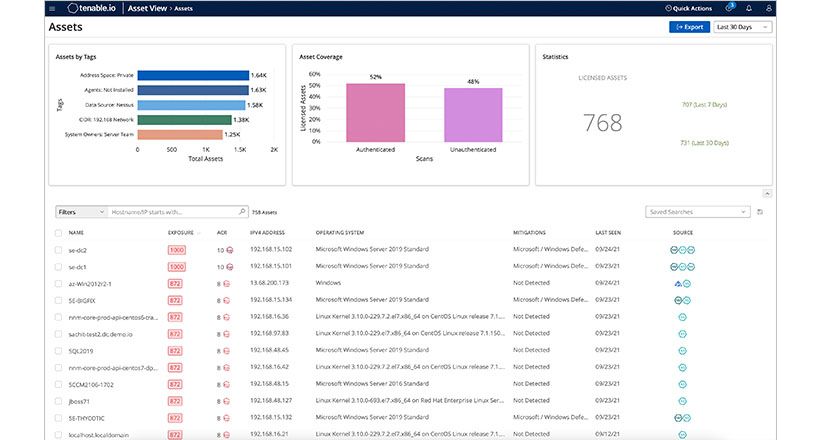Open Quick Actions
The width and height of the screenshot is (820, 440).
(690, 8)
